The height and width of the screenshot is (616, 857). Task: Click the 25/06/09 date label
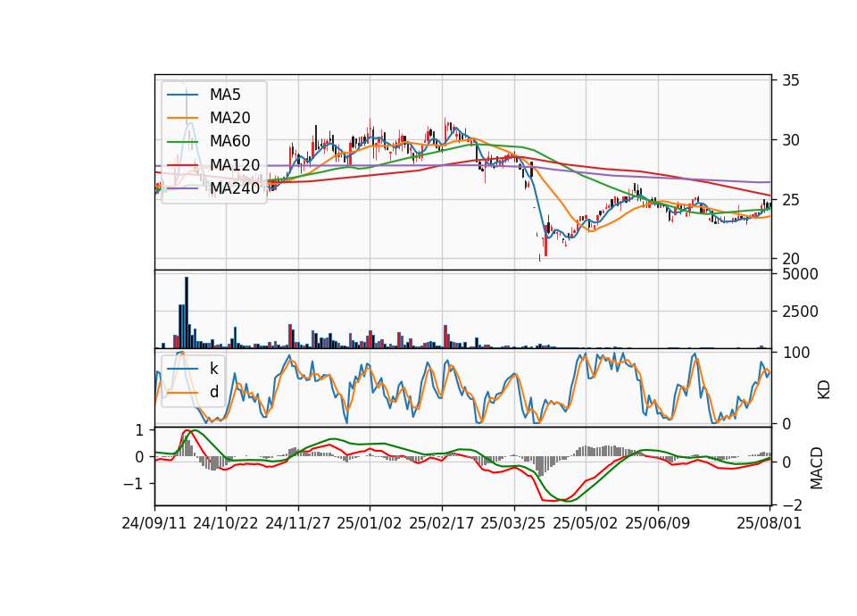tap(658, 523)
